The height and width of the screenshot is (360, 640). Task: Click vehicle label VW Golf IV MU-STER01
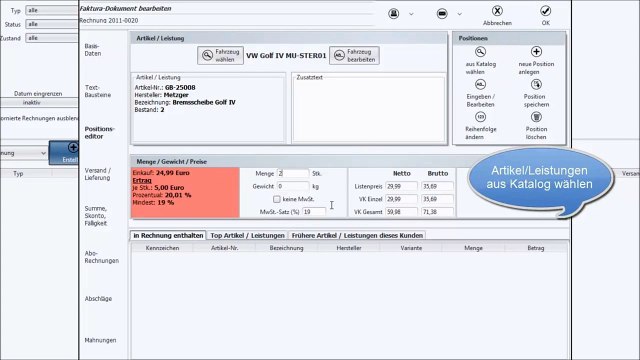[x=286, y=56]
